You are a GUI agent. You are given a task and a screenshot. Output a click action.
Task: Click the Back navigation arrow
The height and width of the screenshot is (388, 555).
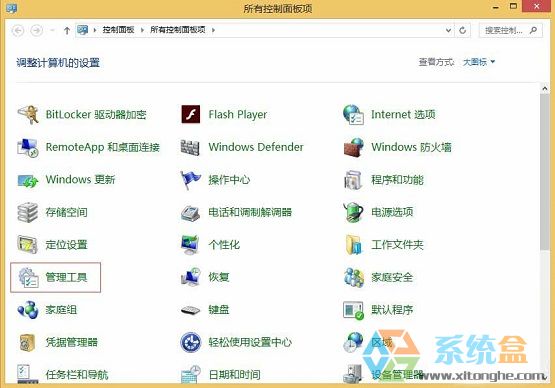pyautogui.click(x=18, y=30)
